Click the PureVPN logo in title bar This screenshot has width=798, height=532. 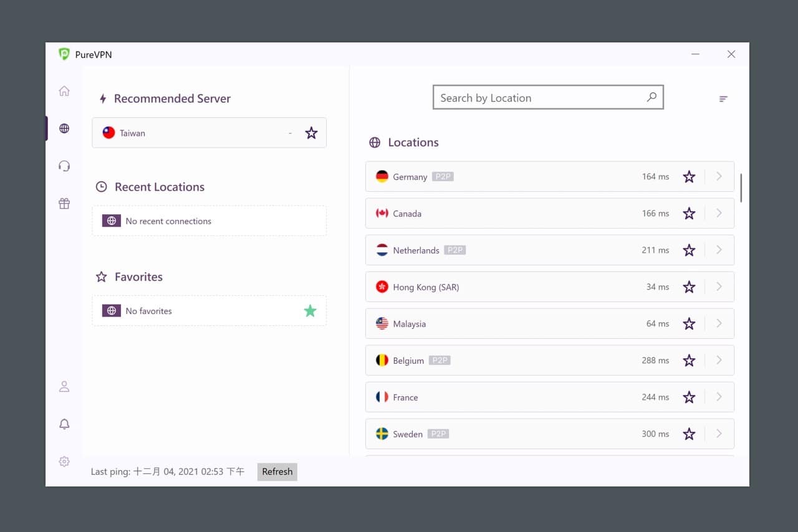pos(64,54)
